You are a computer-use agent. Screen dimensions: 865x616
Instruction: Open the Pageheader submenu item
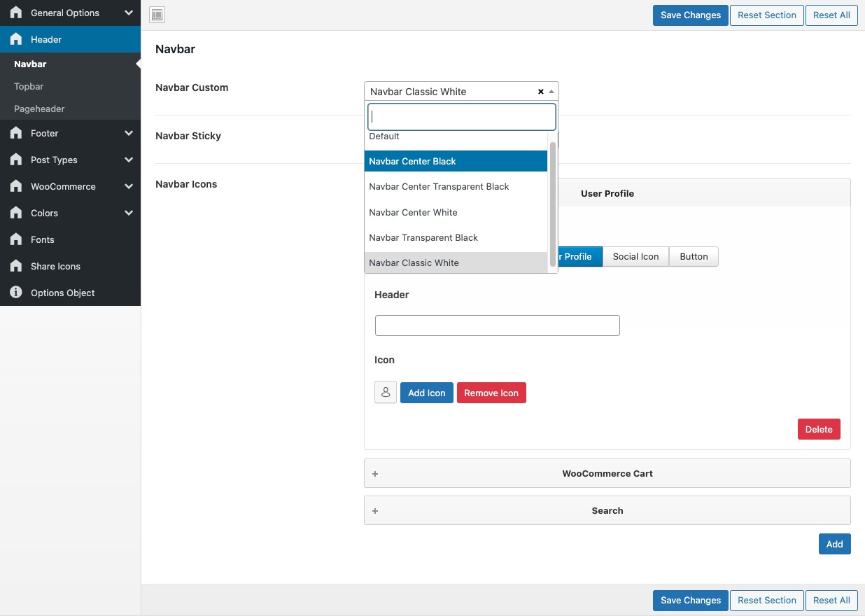[x=39, y=108]
